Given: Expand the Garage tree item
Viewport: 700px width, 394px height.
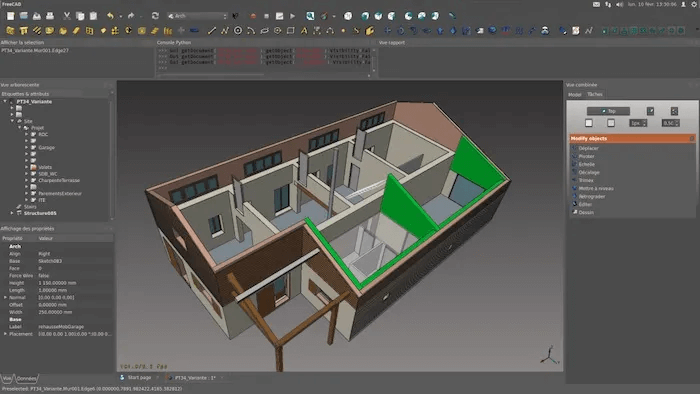Looking at the screenshot, I should tap(26, 147).
